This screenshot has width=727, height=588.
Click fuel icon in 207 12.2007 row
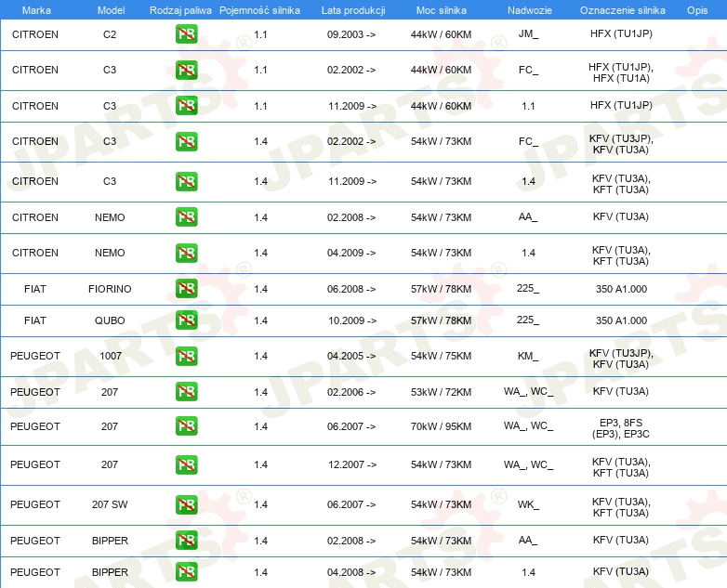click(186, 464)
